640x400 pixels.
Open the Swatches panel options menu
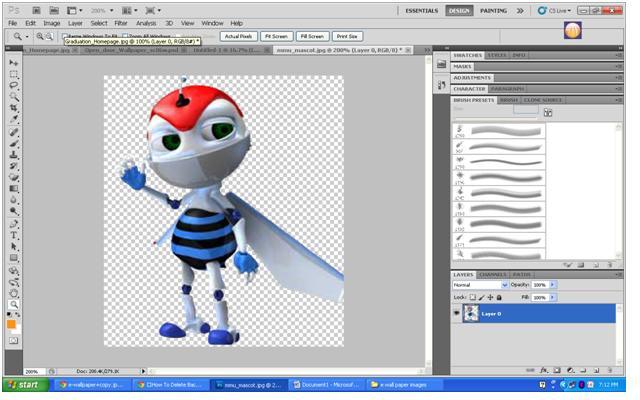pos(619,55)
